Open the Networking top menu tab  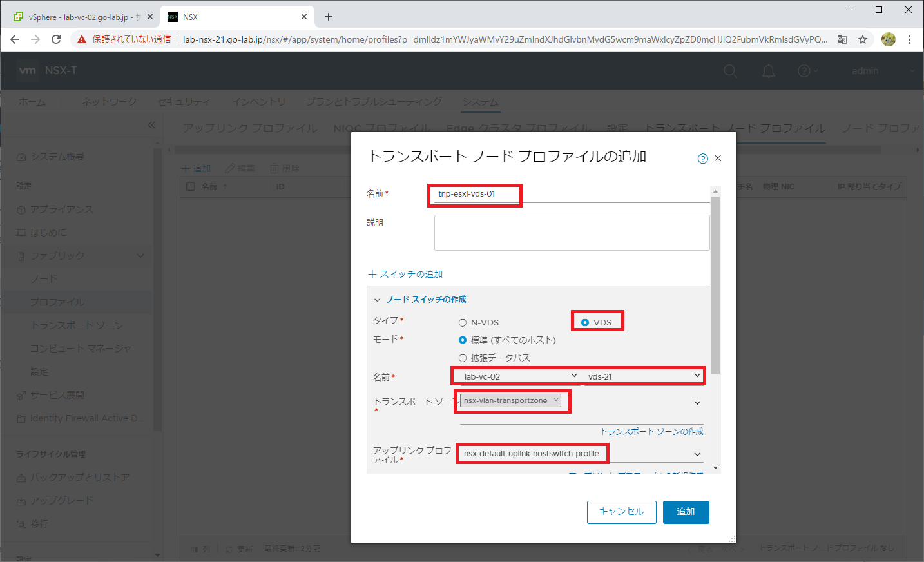click(109, 102)
